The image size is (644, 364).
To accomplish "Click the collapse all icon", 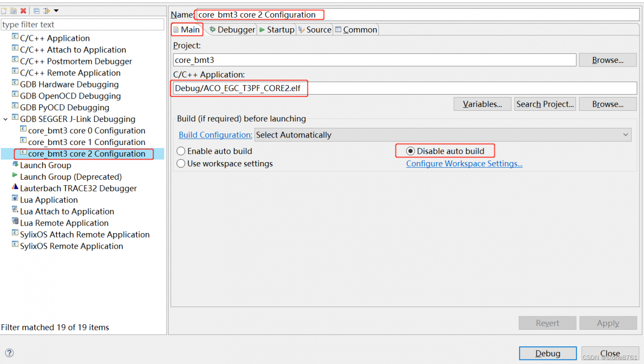I will coord(37,11).
